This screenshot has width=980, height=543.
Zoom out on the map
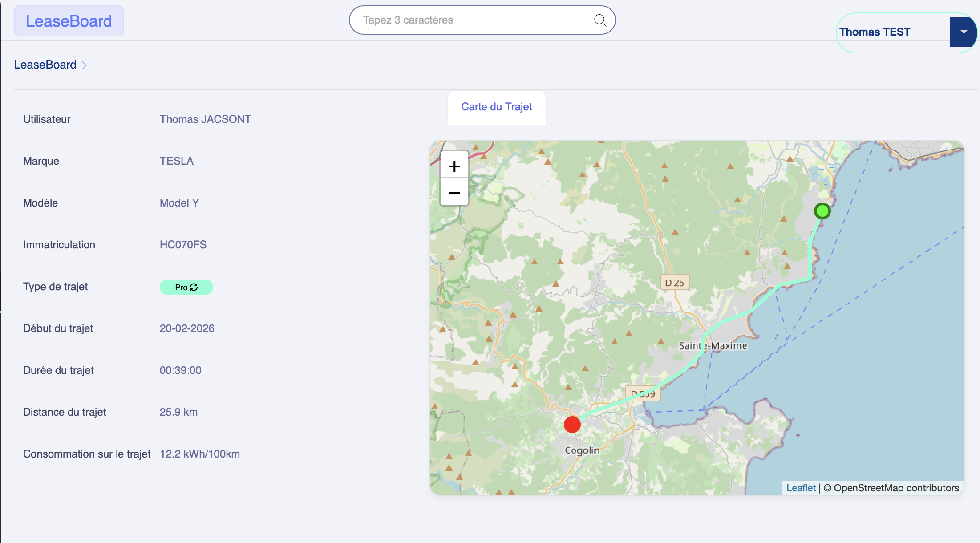coord(454,193)
